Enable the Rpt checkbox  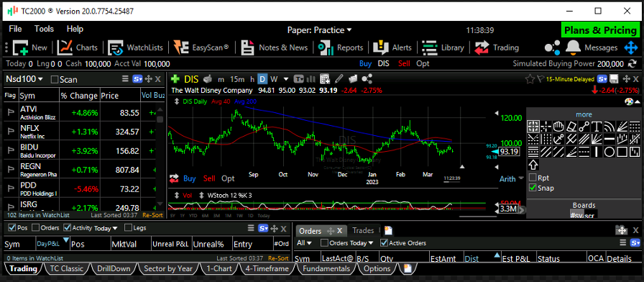[533, 178]
